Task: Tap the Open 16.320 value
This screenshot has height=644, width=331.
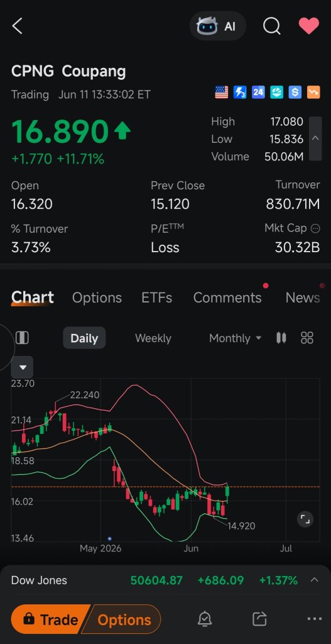Action: click(x=32, y=204)
